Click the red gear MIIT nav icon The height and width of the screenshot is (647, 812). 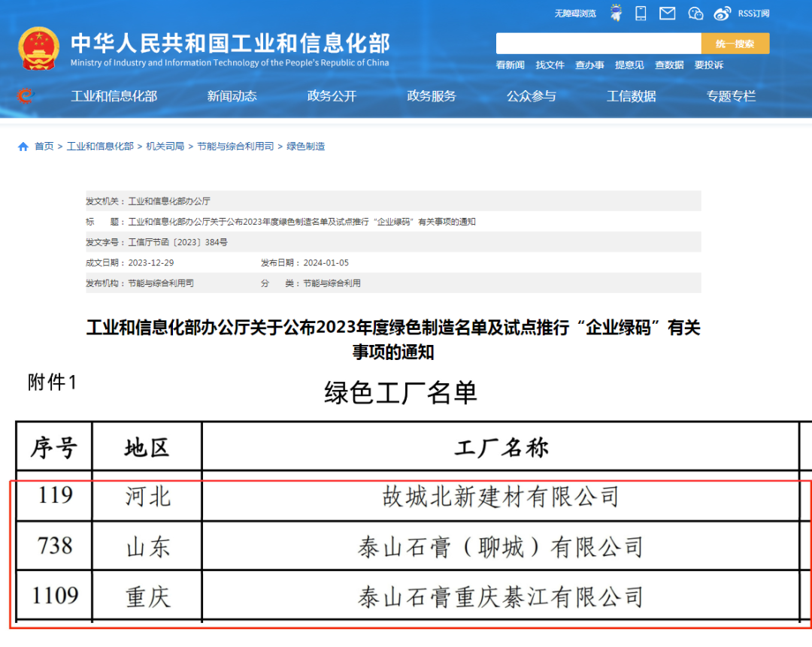coord(26,95)
